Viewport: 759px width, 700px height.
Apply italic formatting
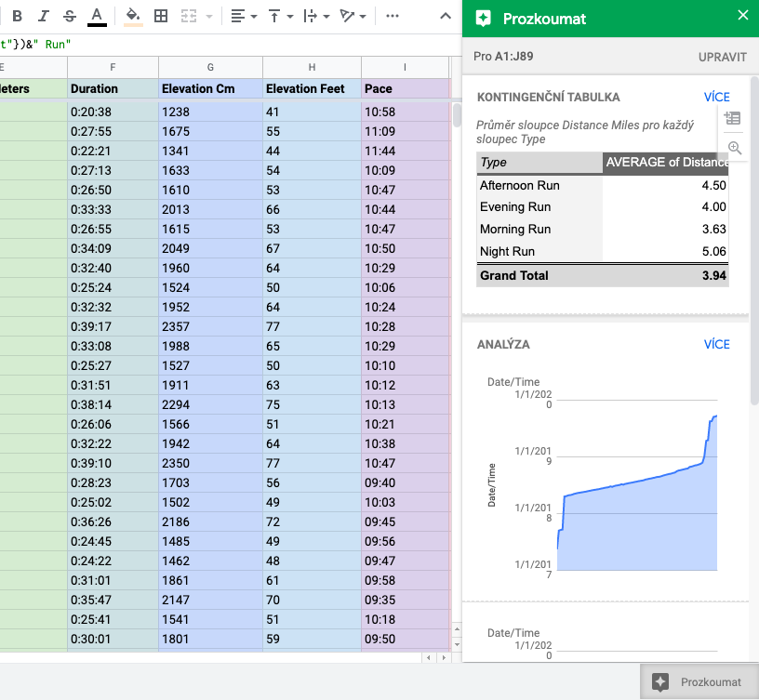click(x=43, y=16)
